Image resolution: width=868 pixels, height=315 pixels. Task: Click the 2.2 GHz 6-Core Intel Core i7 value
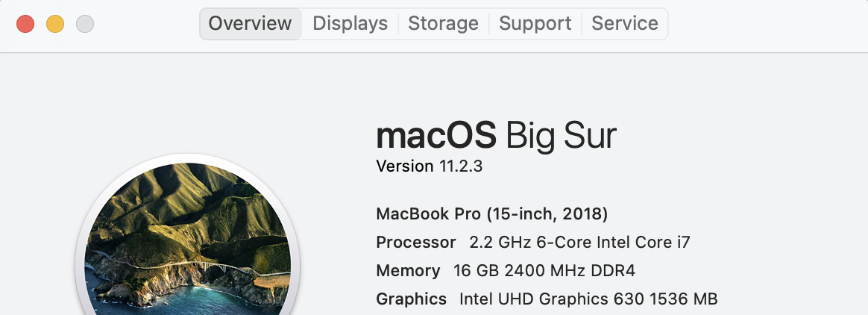pos(579,243)
